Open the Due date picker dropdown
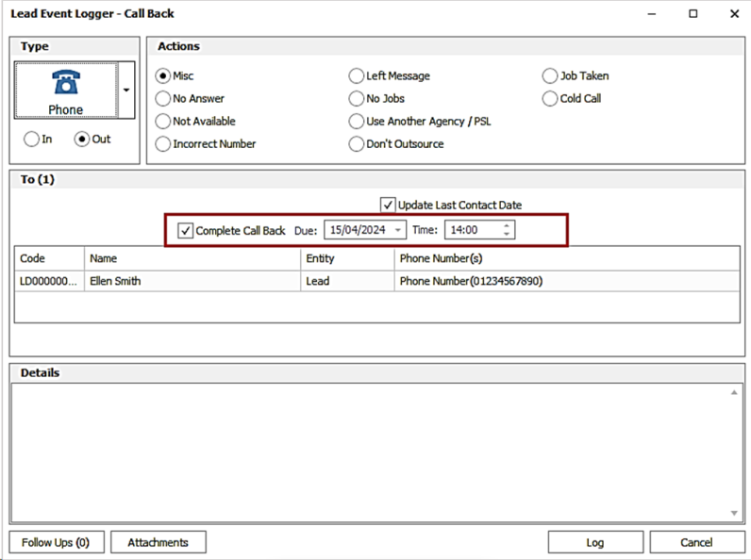Screen dimensions: 751x560 click(398, 230)
